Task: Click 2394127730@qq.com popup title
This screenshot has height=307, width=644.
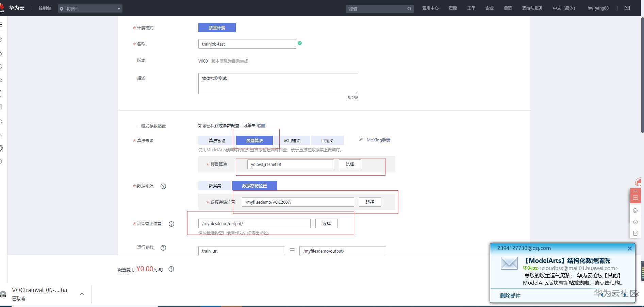Action: (524, 248)
